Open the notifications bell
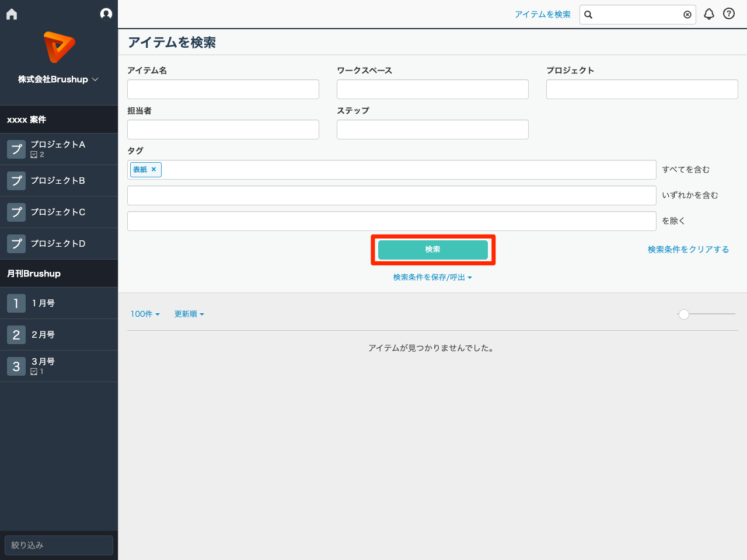Image resolution: width=747 pixels, height=560 pixels. (x=708, y=14)
